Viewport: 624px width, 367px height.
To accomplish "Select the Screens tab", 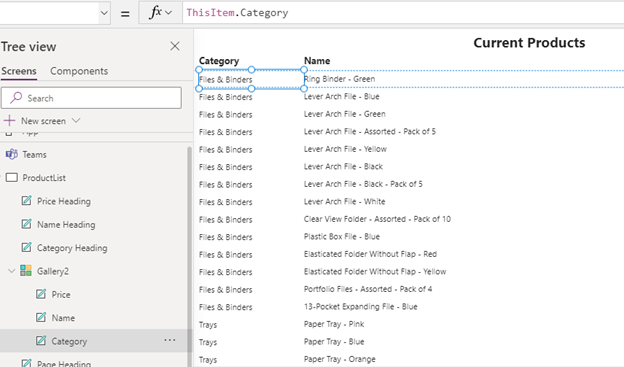I will [x=19, y=71].
